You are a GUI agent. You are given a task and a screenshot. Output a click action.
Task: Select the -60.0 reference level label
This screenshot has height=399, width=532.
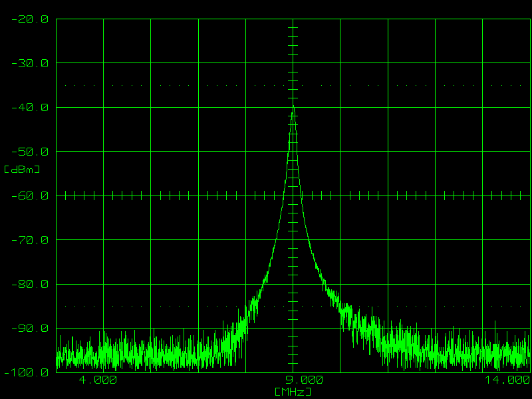coord(29,196)
